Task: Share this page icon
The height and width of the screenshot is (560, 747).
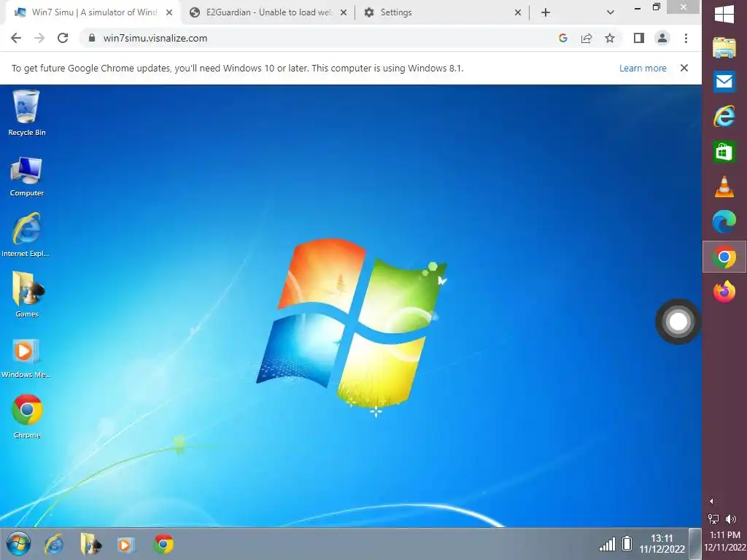Action: coord(587,38)
